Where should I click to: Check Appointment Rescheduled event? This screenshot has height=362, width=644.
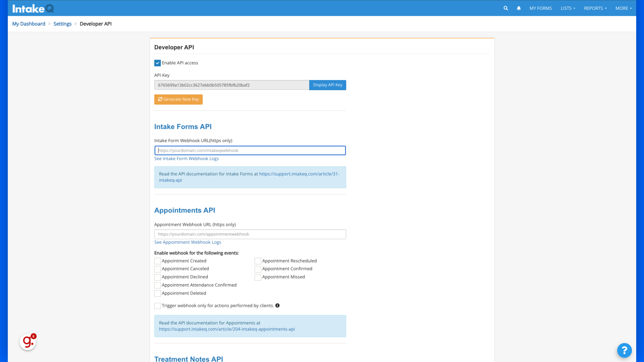(x=258, y=261)
